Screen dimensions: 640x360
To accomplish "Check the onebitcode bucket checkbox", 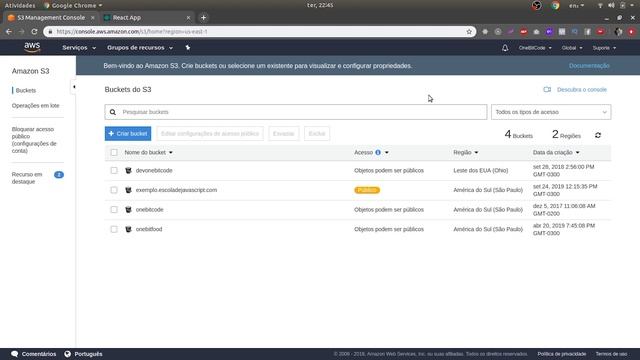I will point(114,209).
